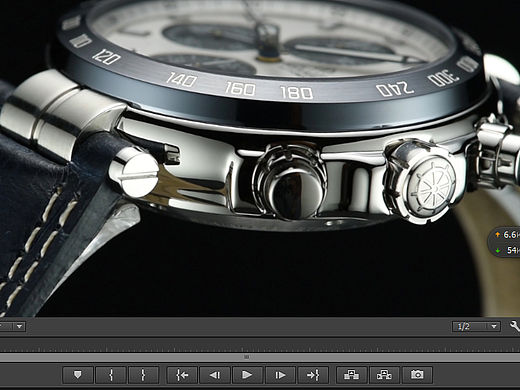520x390 pixels.
Task: Click the Lift button
Action: tap(352, 375)
